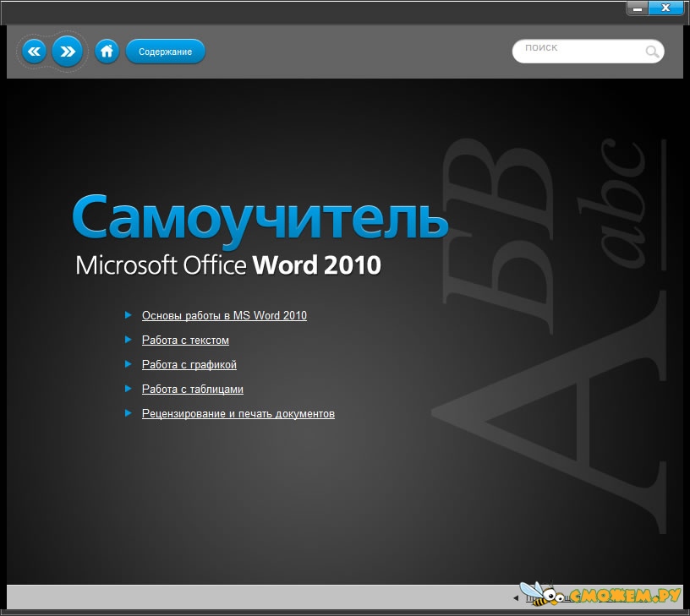Image resolution: width=690 pixels, height=616 pixels.
Task: Click the magnifier search icon
Action: point(652,52)
